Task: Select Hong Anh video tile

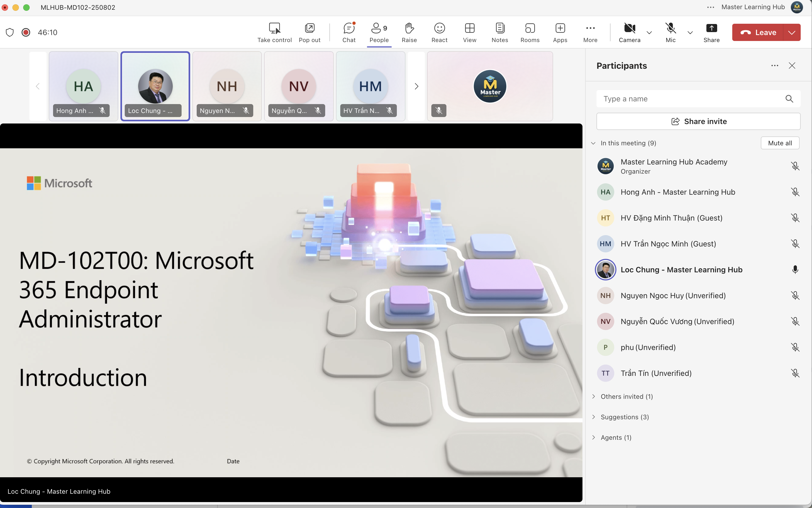Action: [x=84, y=86]
